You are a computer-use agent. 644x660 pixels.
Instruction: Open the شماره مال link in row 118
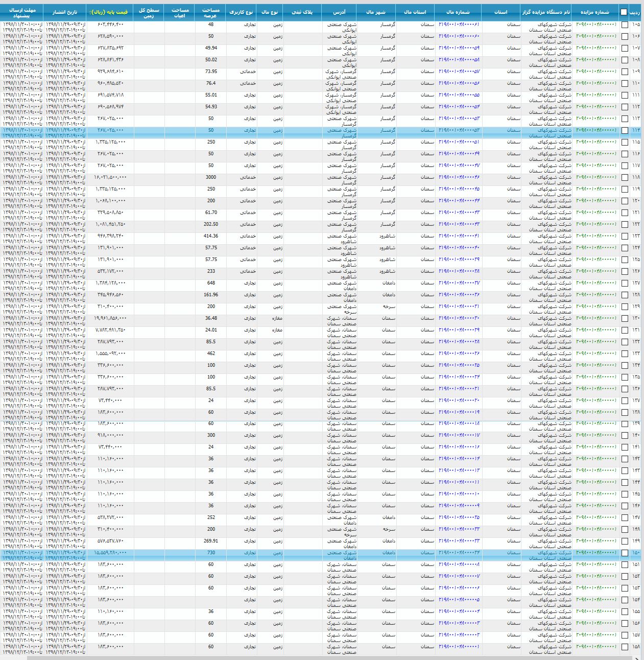click(x=459, y=177)
